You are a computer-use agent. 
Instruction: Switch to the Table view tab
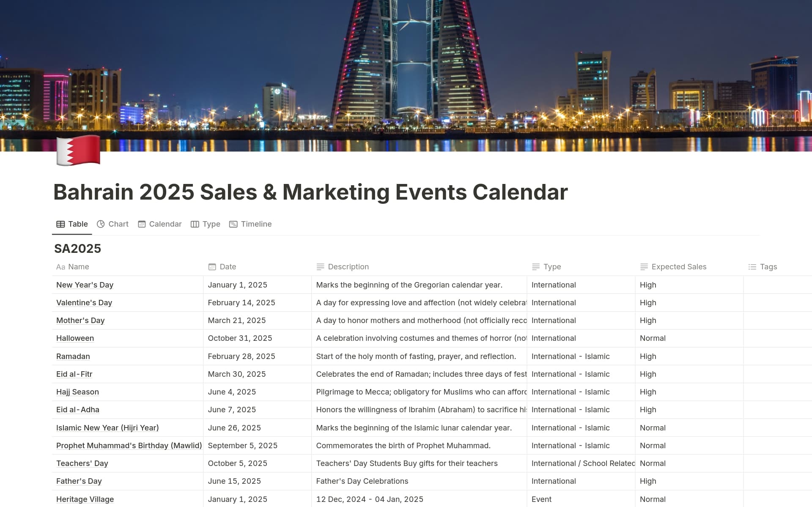point(72,224)
